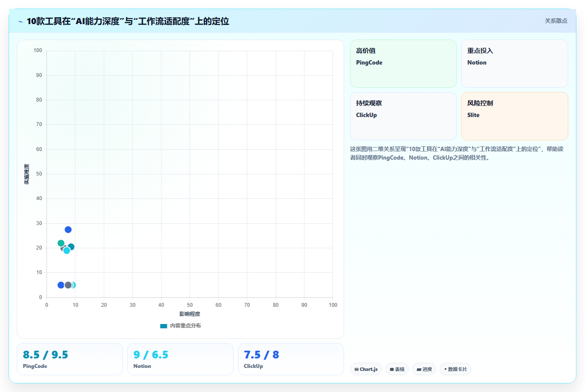Click the gray scatter point near the x-axis
585x392 pixels.
(x=68, y=285)
